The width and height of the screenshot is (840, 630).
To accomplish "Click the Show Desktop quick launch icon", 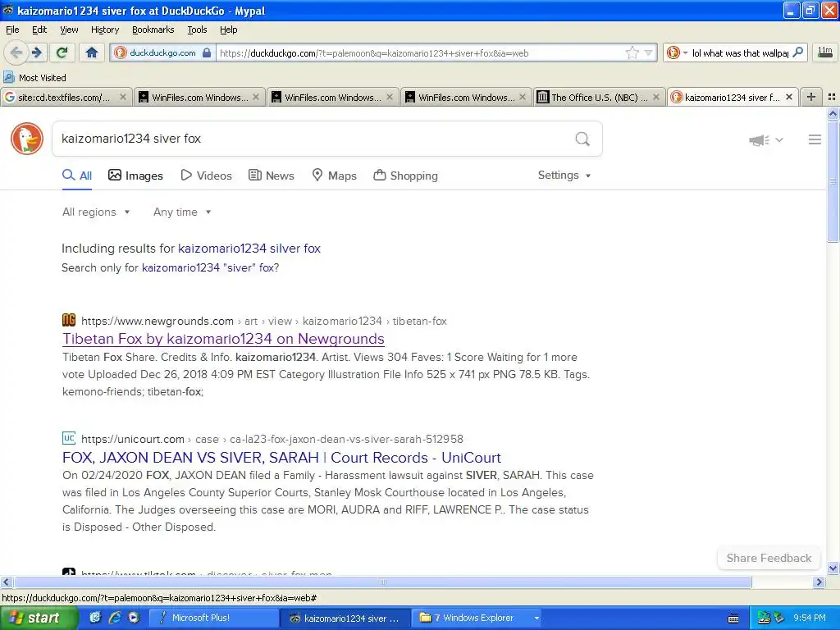I will coord(95,618).
